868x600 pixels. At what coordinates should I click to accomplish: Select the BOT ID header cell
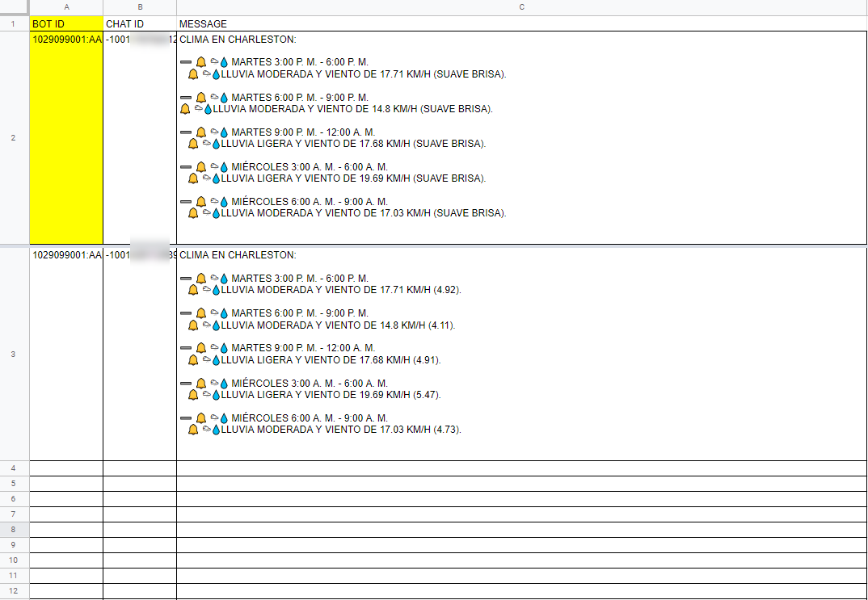(x=66, y=23)
